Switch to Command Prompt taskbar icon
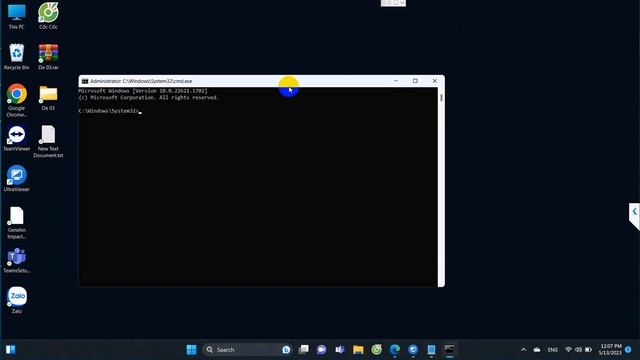 tap(449, 350)
